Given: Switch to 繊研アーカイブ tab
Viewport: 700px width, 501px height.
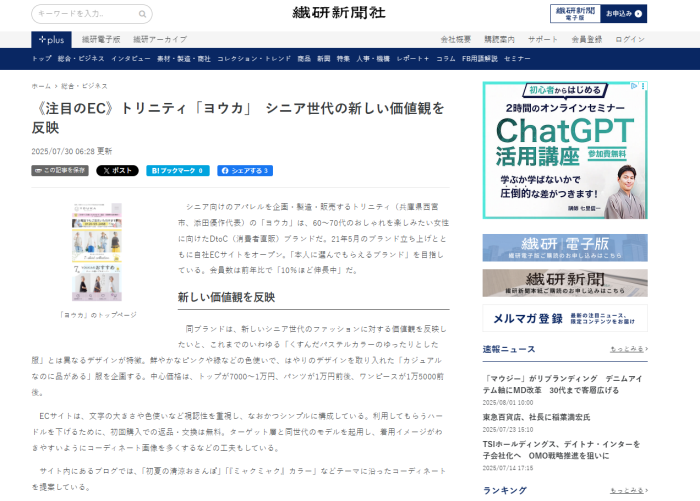Looking at the screenshot, I should 162,39.
